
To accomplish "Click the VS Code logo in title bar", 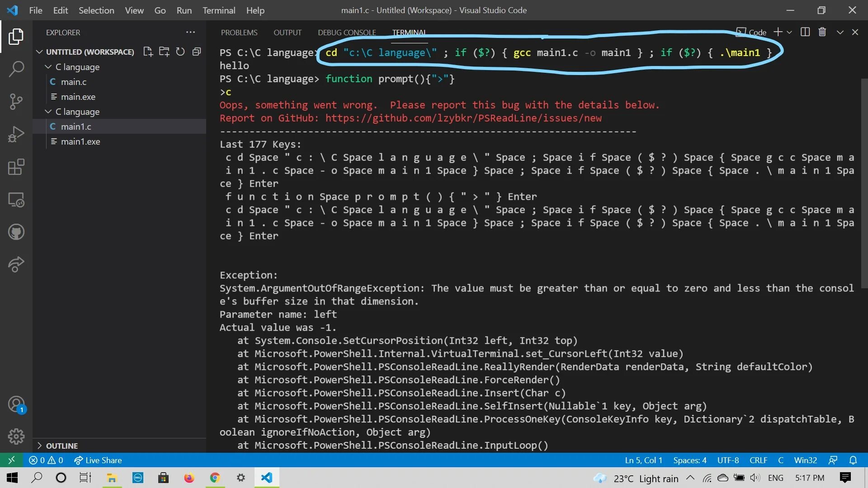I will point(13,10).
